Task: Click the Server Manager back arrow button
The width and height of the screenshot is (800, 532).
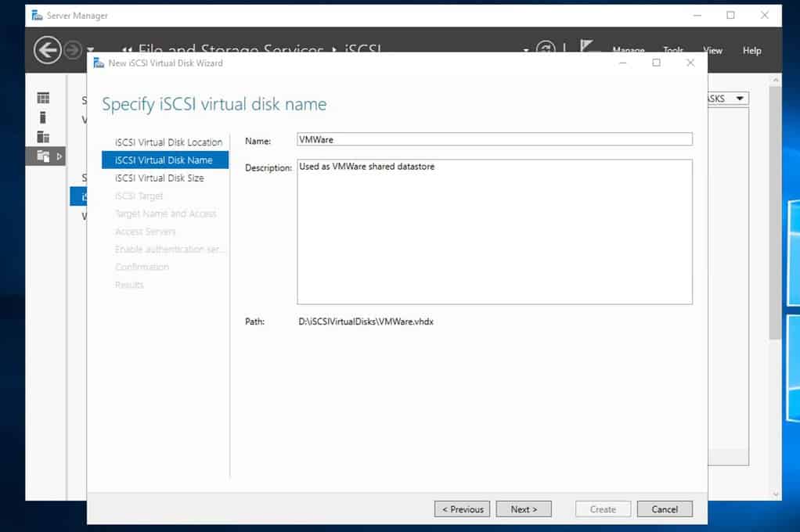Action: pyautogui.click(x=48, y=50)
